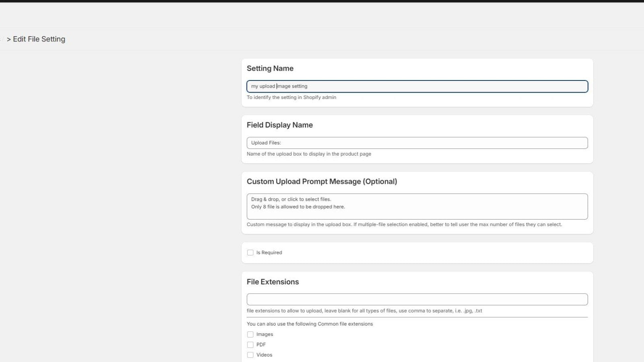Viewport: 644px width, 362px height.
Task: Click the Setting Name input field
Action: (417, 86)
